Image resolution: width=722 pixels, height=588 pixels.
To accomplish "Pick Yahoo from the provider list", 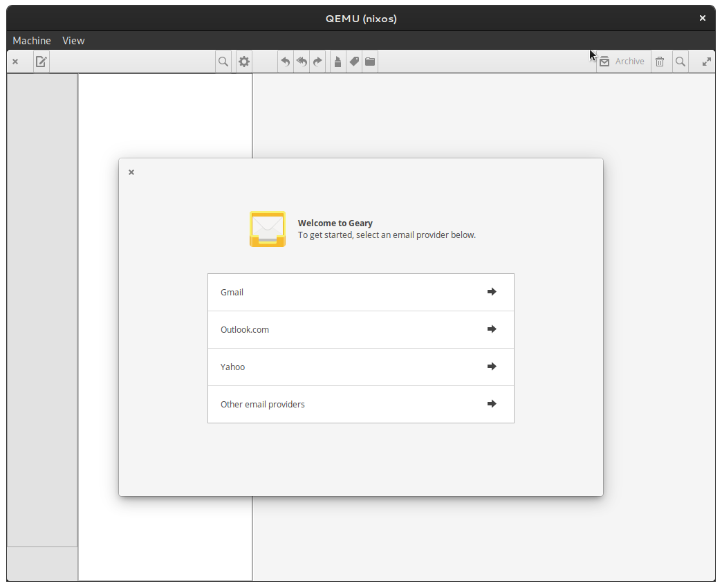I will (360, 367).
